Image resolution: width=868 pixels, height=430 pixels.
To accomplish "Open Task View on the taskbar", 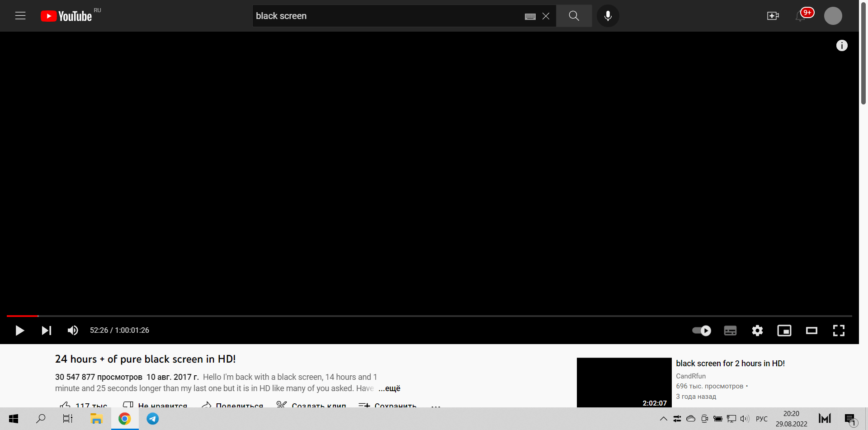I will click(68, 419).
